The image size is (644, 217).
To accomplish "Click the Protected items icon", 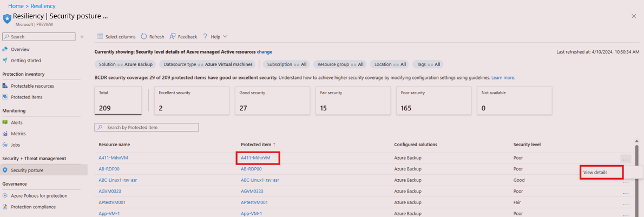I will 5,97.
